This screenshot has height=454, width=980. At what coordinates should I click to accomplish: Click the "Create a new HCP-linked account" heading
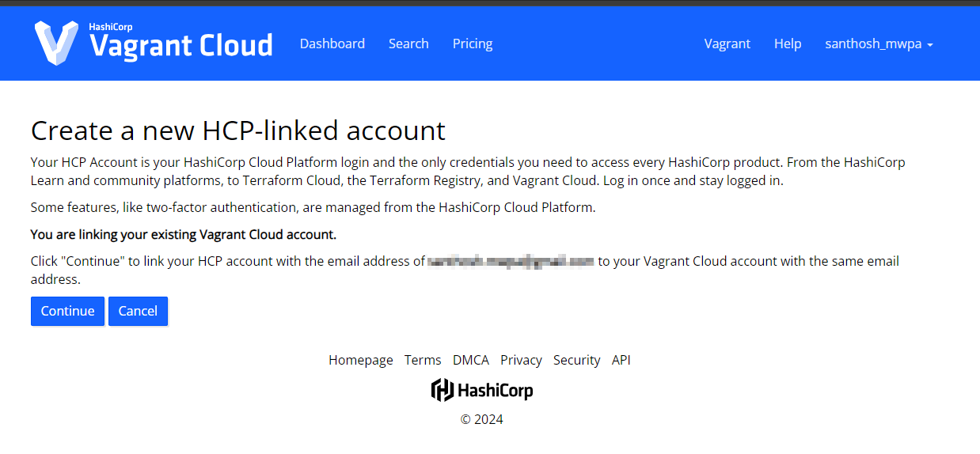tap(237, 130)
